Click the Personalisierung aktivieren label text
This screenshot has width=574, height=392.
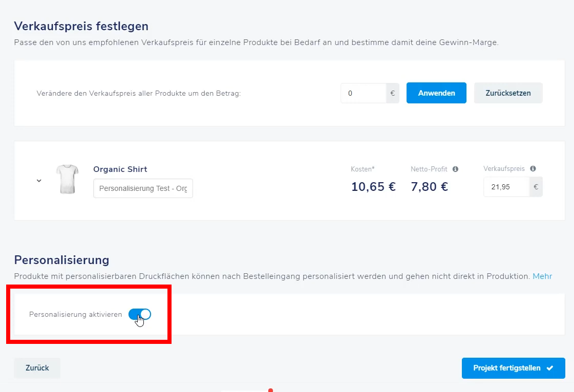point(75,314)
